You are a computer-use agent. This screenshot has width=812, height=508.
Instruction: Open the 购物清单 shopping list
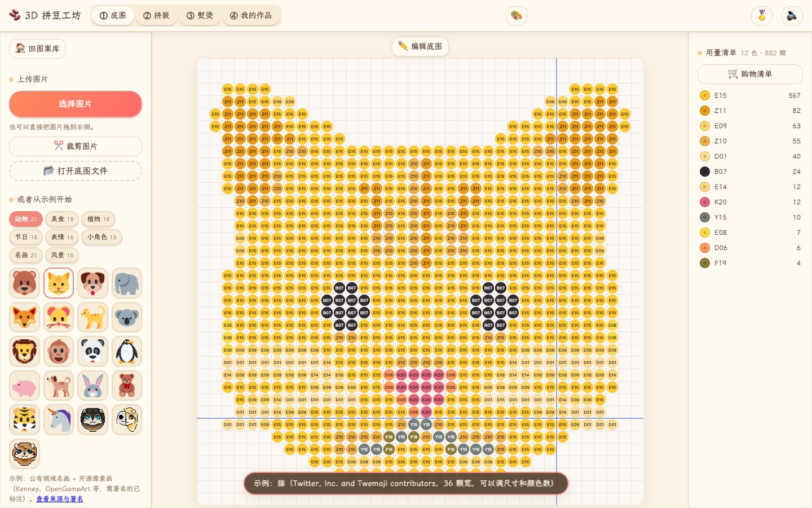coord(750,74)
